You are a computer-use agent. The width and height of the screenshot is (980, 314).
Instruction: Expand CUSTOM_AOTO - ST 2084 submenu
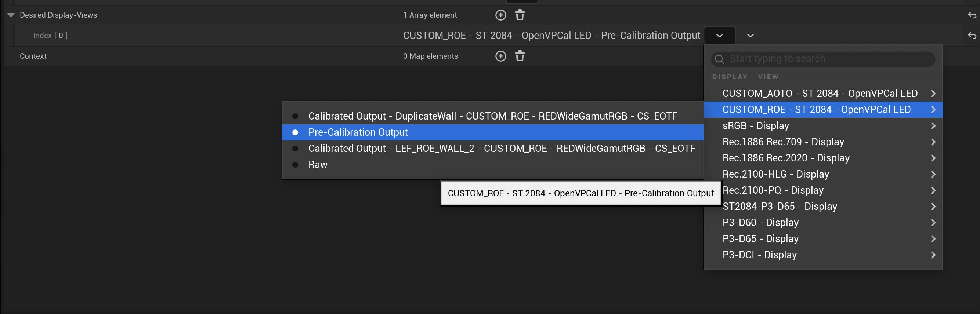pyautogui.click(x=823, y=94)
